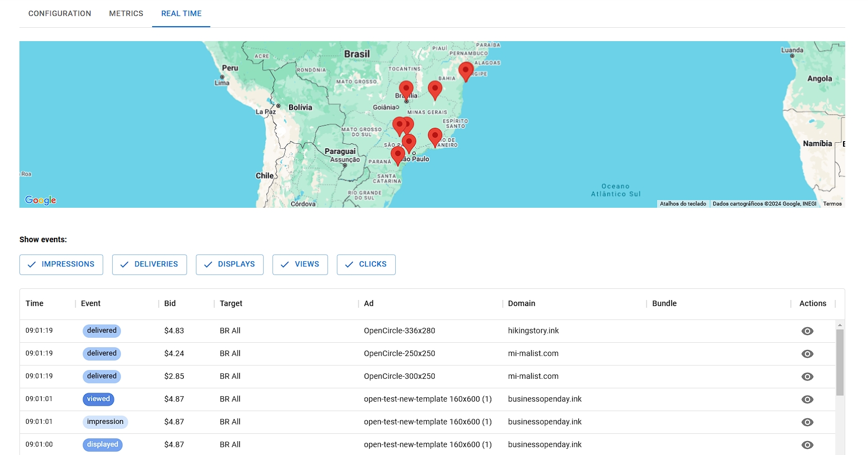This screenshot has height=455, width=868.
Task: View details of the displayed event row
Action: pos(807,444)
